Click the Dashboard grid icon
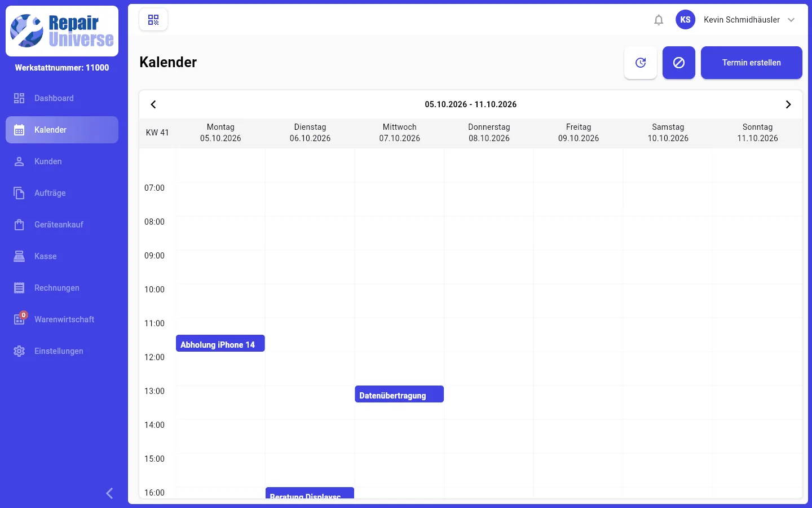 pyautogui.click(x=19, y=98)
